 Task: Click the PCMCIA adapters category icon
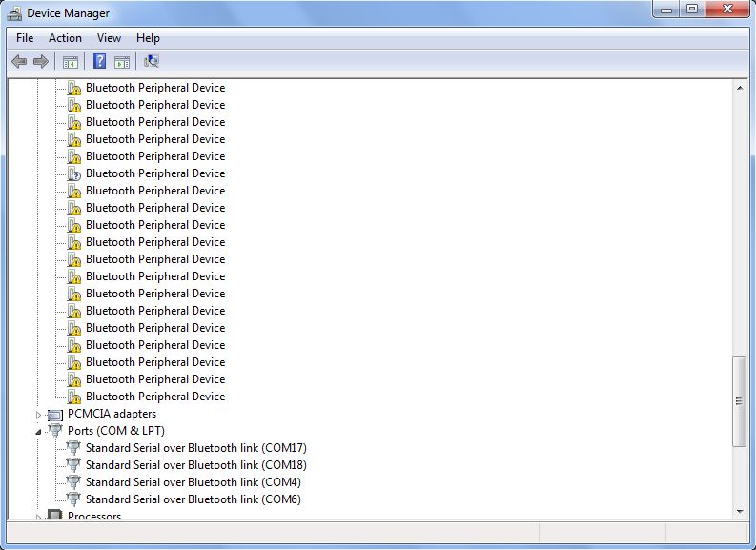[x=55, y=415]
